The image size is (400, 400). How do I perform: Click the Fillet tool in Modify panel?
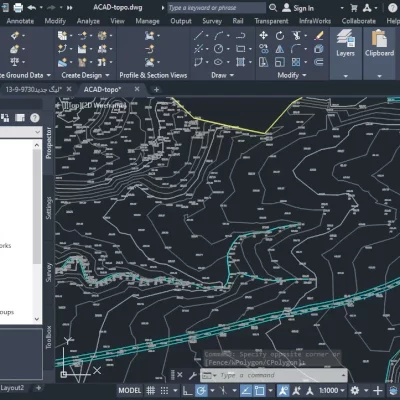[296, 49]
